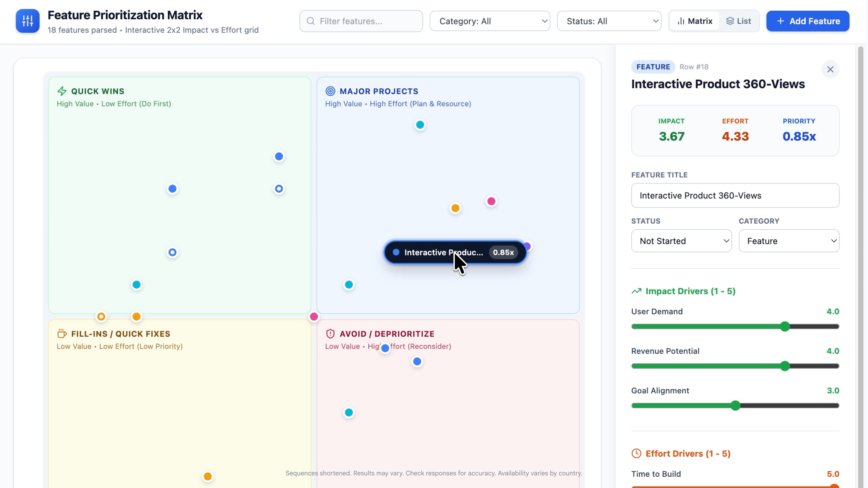
Task: Click the Row #18 label
Action: tap(694, 67)
